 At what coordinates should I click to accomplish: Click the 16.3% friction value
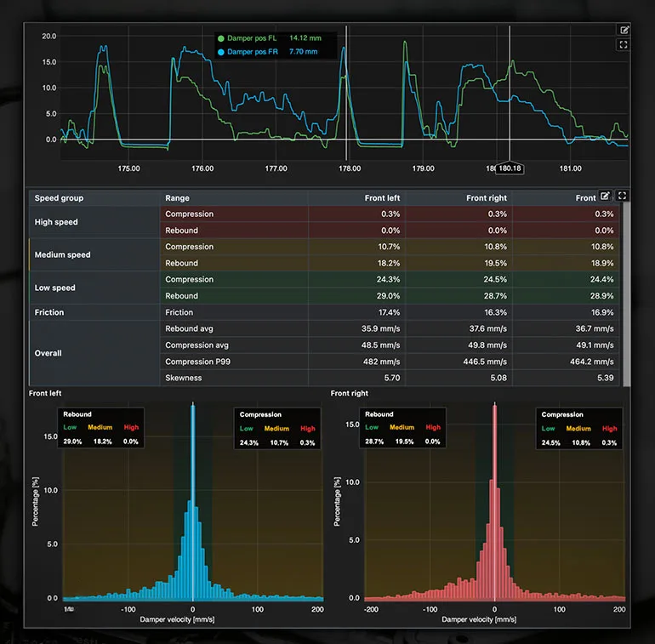[x=496, y=312]
